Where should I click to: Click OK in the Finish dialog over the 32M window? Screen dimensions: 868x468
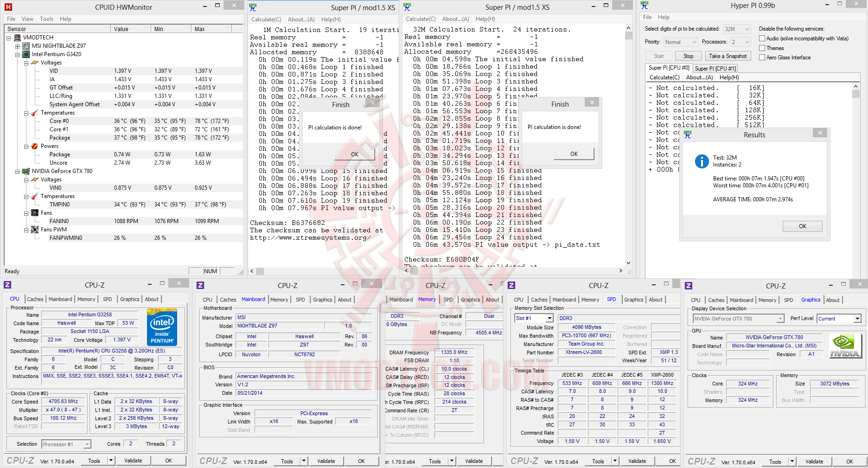(x=574, y=154)
